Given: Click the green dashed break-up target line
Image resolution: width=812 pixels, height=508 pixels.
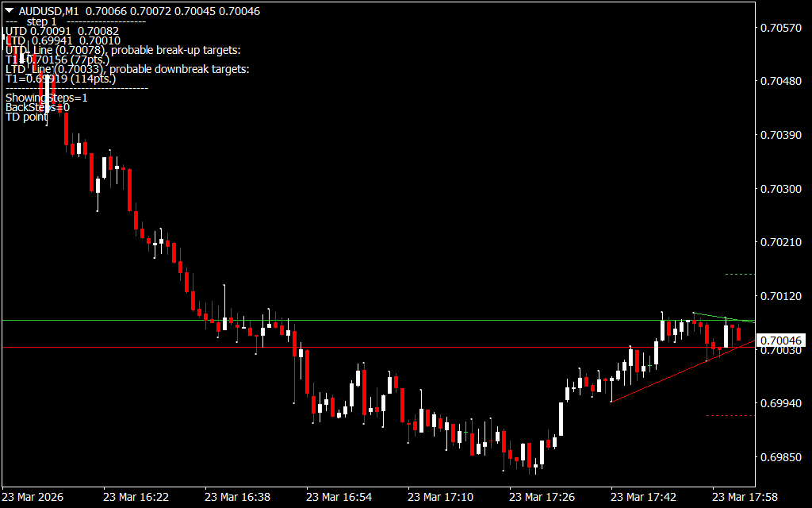Looking at the screenshot, I should tap(739, 275).
